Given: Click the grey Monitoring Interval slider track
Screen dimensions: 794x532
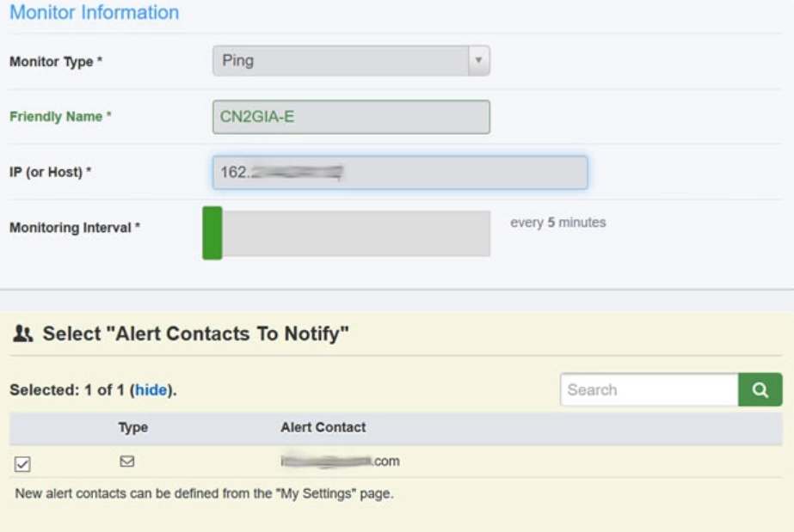Looking at the screenshot, I should (x=356, y=233).
